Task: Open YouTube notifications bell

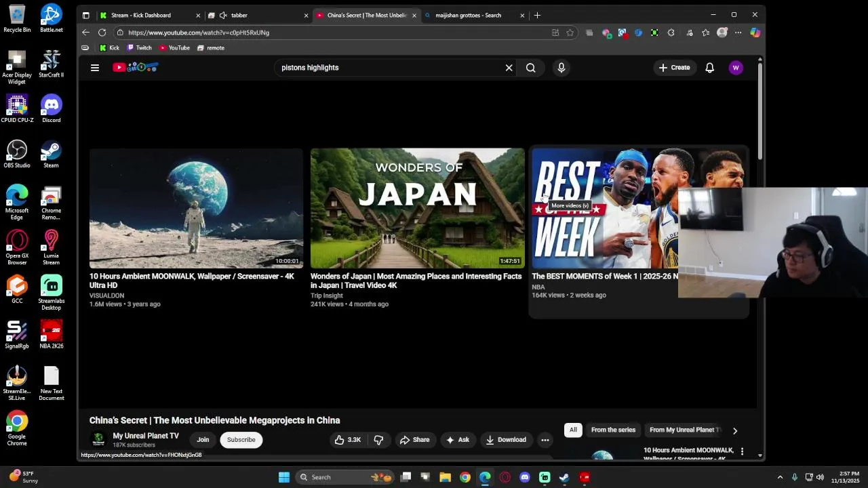Action: coord(709,68)
